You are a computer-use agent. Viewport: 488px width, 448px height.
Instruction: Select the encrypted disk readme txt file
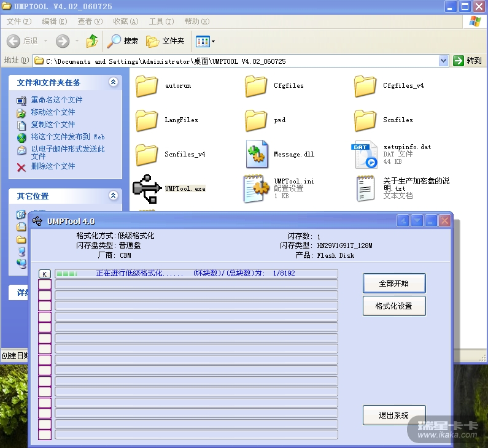coord(365,188)
